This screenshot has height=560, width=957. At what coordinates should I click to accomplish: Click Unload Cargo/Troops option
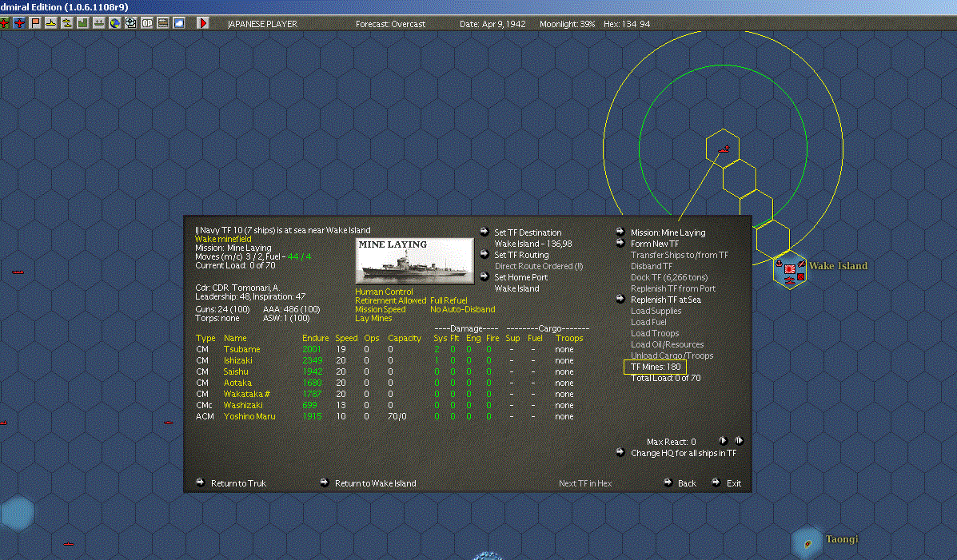(672, 355)
